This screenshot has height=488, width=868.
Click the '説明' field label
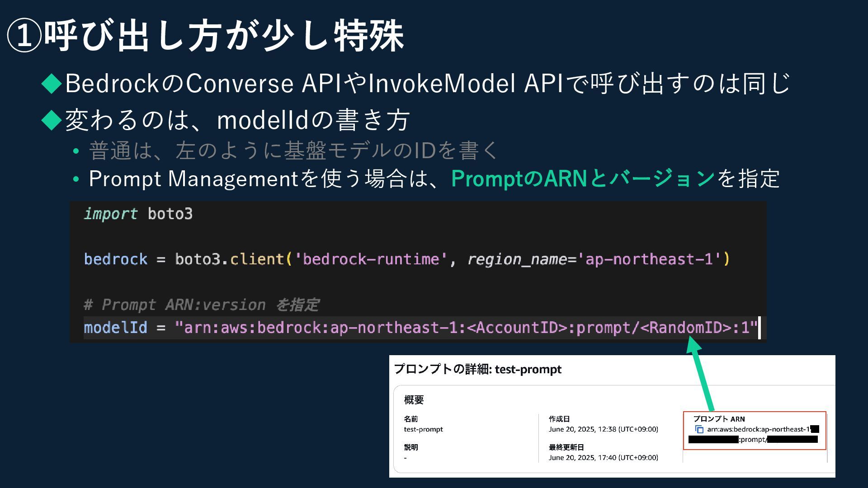pos(410,447)
